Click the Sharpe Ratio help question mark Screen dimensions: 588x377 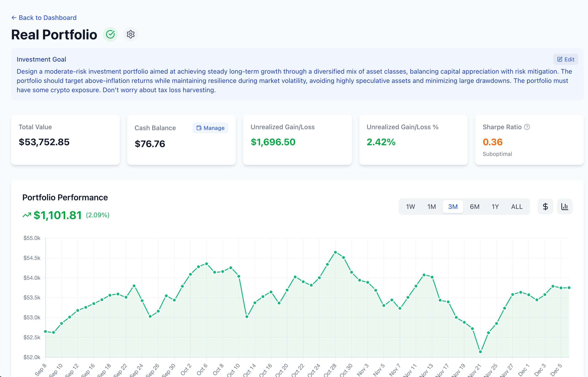coord(527,127)
